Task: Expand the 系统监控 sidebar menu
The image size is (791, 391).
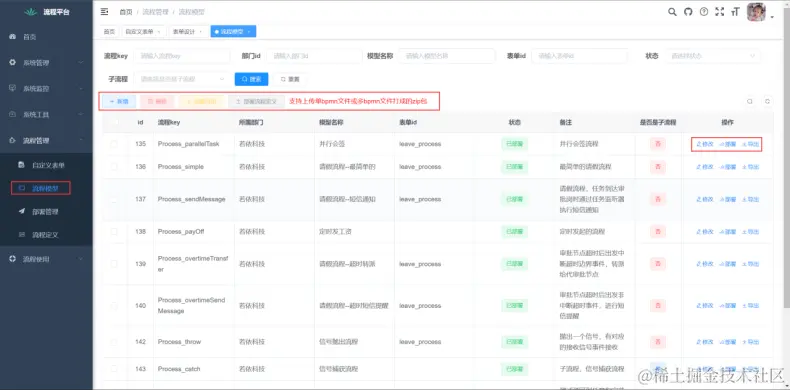Action: (46, 89)
